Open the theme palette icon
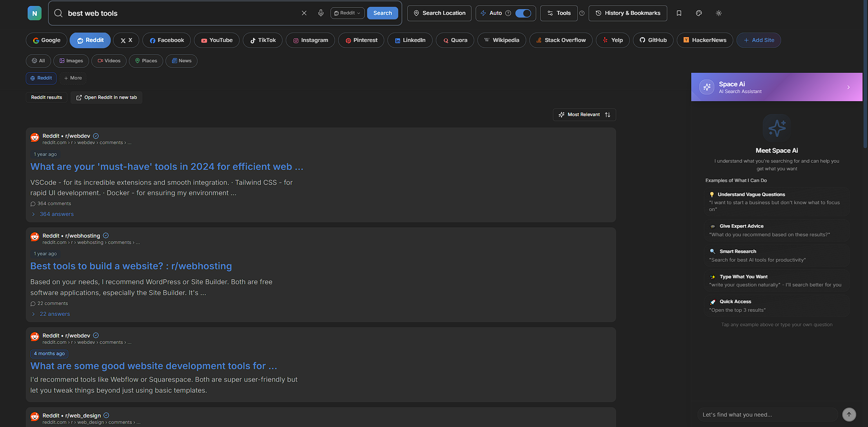The image size is (868, 427). pos(699,13)
